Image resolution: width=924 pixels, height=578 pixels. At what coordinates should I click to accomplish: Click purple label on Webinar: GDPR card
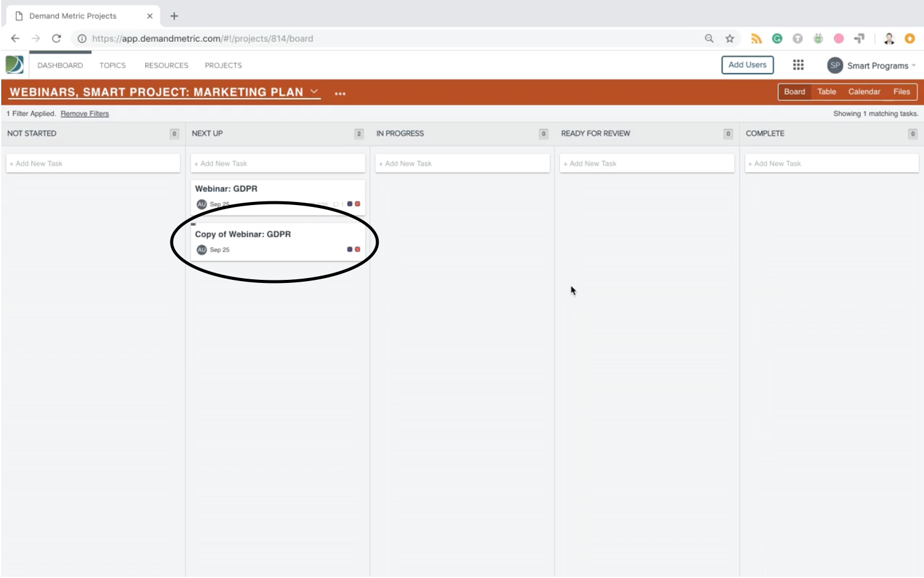tap(349, 204)
